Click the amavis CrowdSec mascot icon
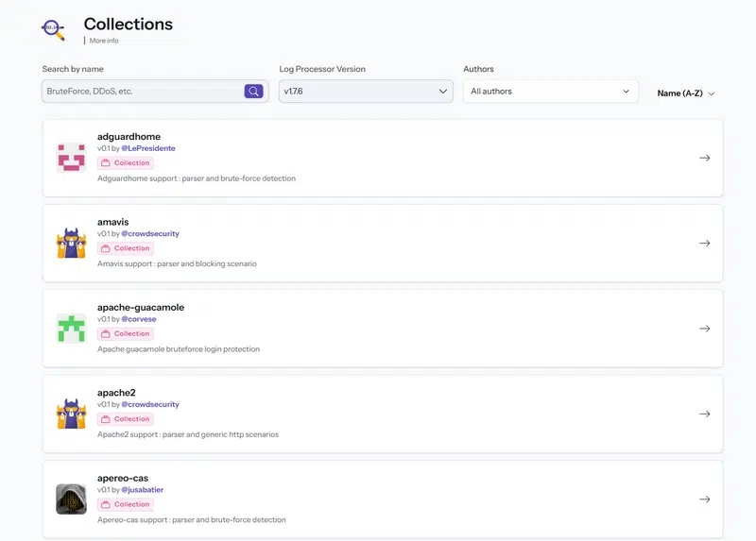Viewport: 756px width, 541px height. [x=72, y=244]
